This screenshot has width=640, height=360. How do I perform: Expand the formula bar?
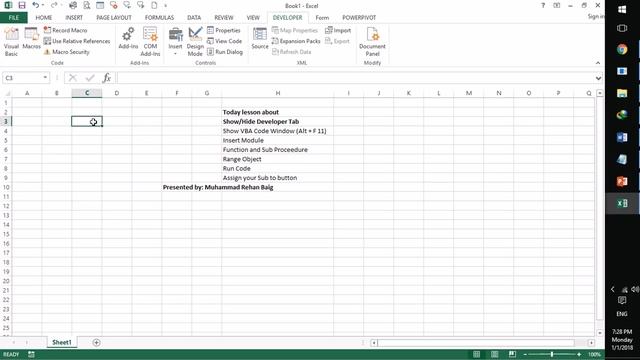(598, 78)
